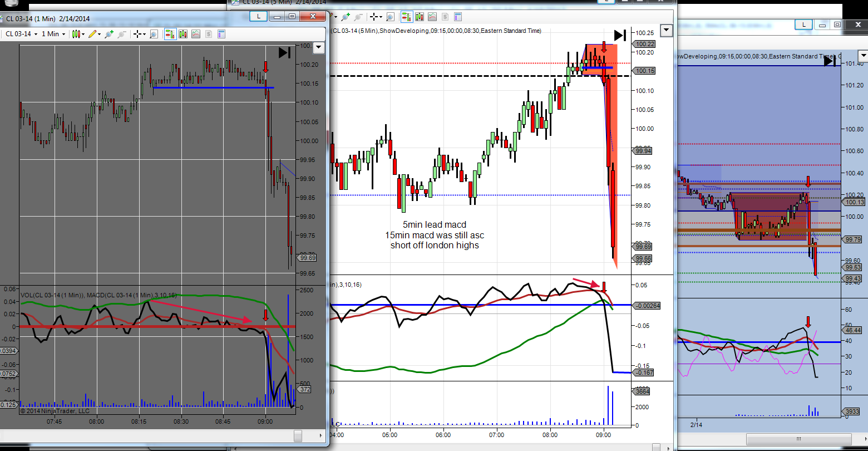Open price axis dropdown arrow in 5 Min chart
868x451 pixels.
(666, 31)
